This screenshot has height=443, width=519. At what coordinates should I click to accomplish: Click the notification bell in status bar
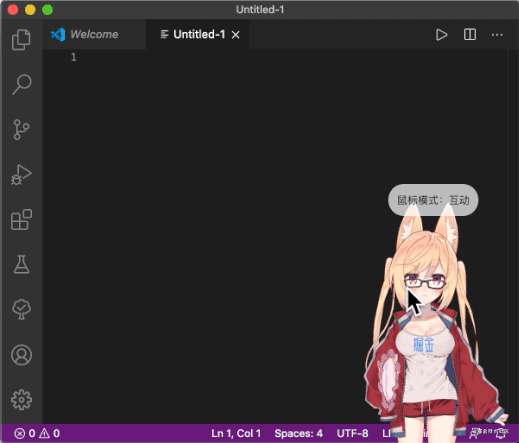coord(501,433)
